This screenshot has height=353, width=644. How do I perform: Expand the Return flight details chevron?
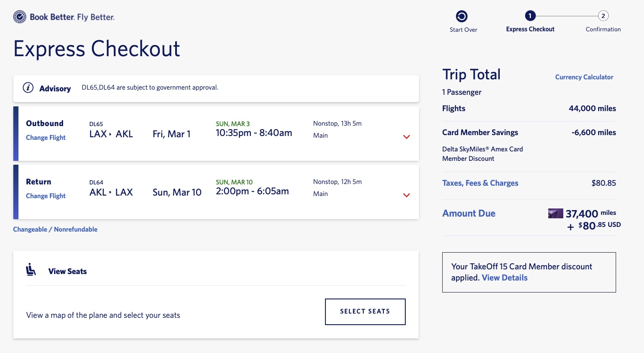407,195
